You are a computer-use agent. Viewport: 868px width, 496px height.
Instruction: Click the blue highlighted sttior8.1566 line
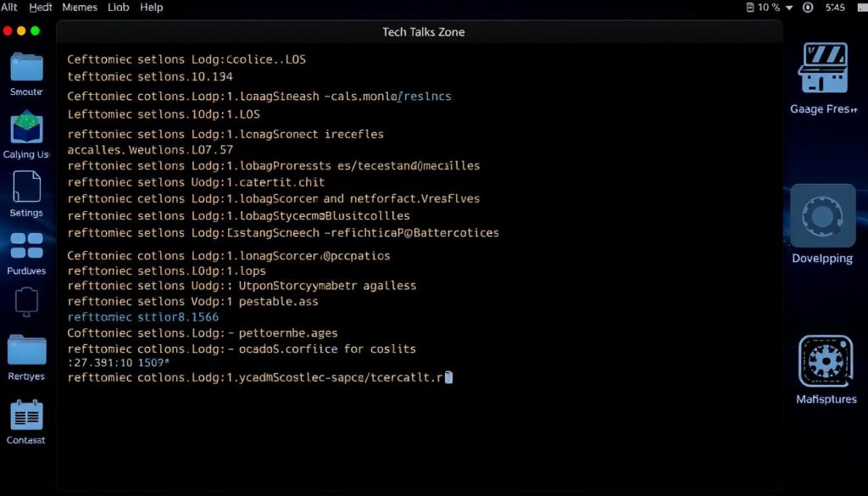click(x=142, y=317)
